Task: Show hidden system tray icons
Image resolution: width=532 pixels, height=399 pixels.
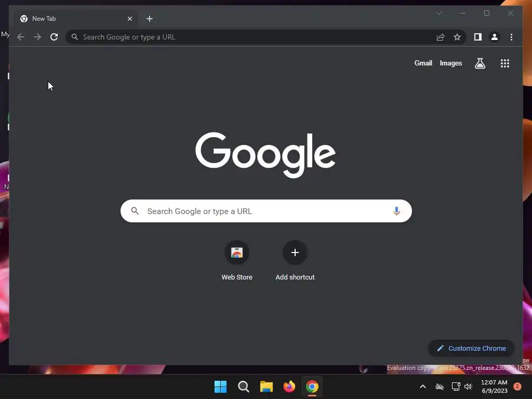Action: (423, 387)
